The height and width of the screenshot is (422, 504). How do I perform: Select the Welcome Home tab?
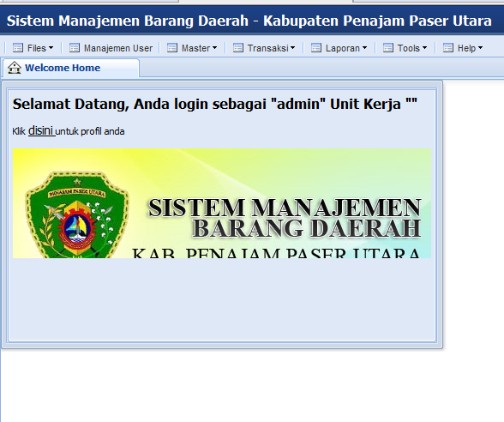pyautogui.click(x=70, y=68)
